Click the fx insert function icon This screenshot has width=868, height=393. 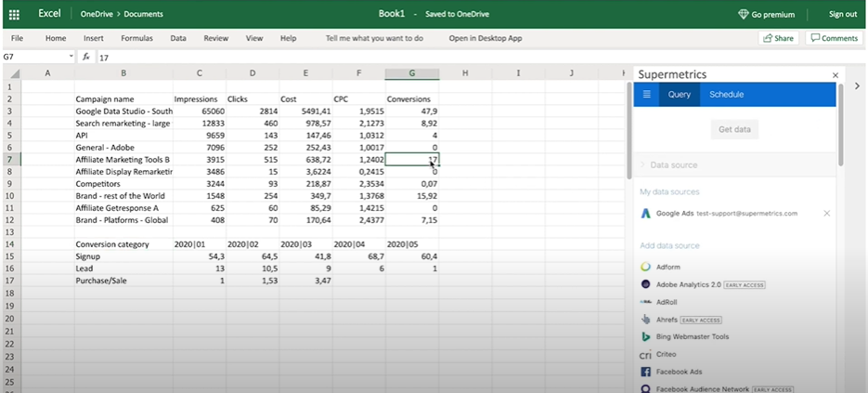pos(86,57)
